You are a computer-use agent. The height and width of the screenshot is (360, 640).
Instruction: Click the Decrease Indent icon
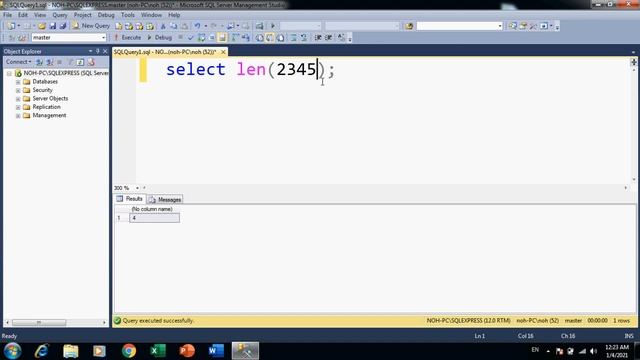coord(318,38)
